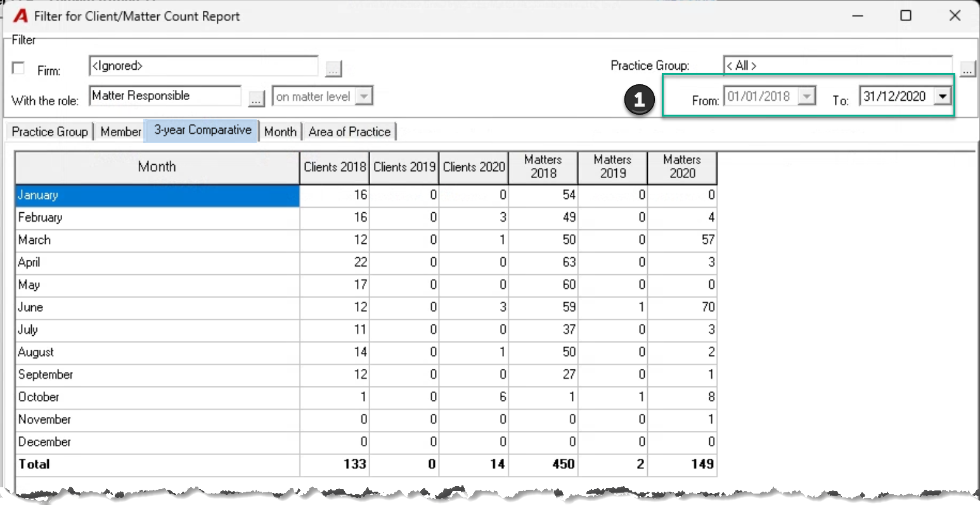
Task: Click the Month column header
Action: (x=157, y=167)
